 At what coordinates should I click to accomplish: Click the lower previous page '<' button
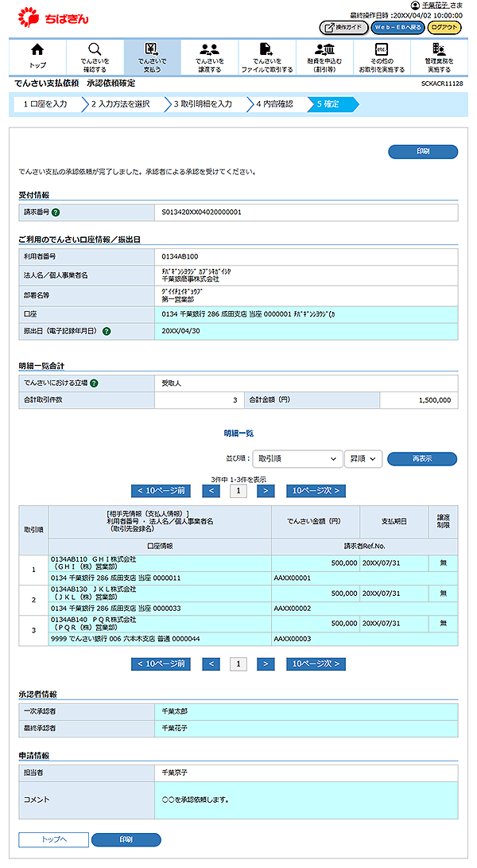tap(211, 664)
